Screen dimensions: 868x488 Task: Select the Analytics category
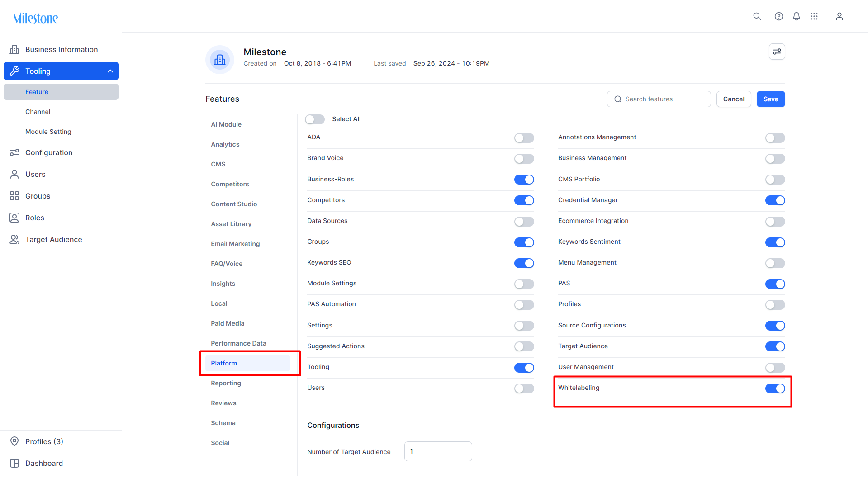(248, 144)
